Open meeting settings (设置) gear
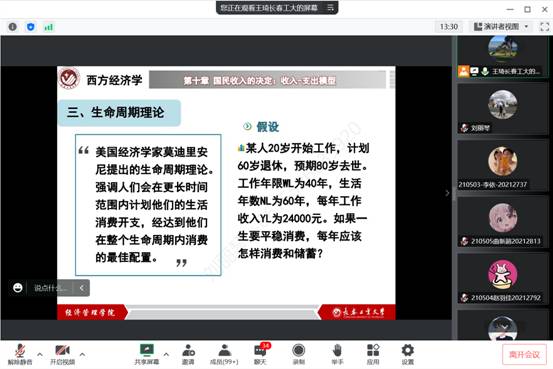The height and width of the screenshot is (369, 553). (x=407, y=355)
